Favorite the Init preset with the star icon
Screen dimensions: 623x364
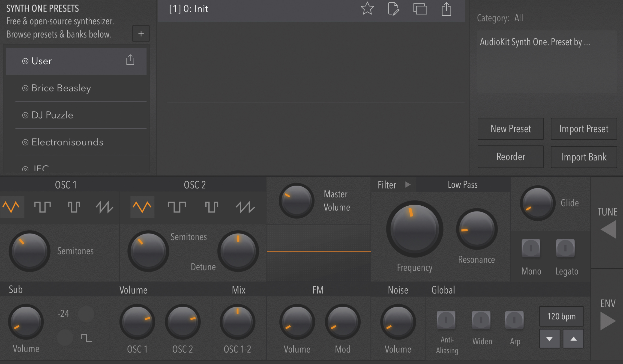367,9
